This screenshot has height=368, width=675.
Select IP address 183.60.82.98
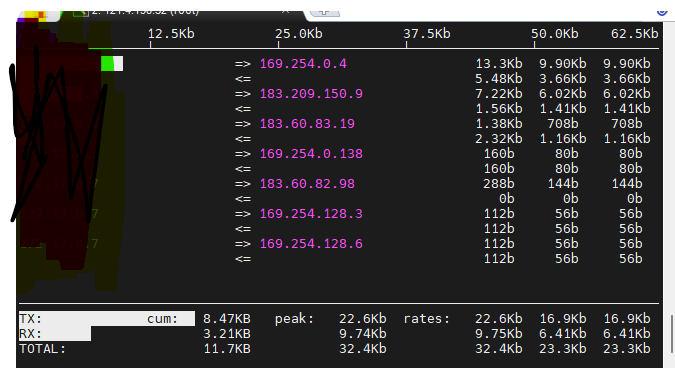pos(307,184)
